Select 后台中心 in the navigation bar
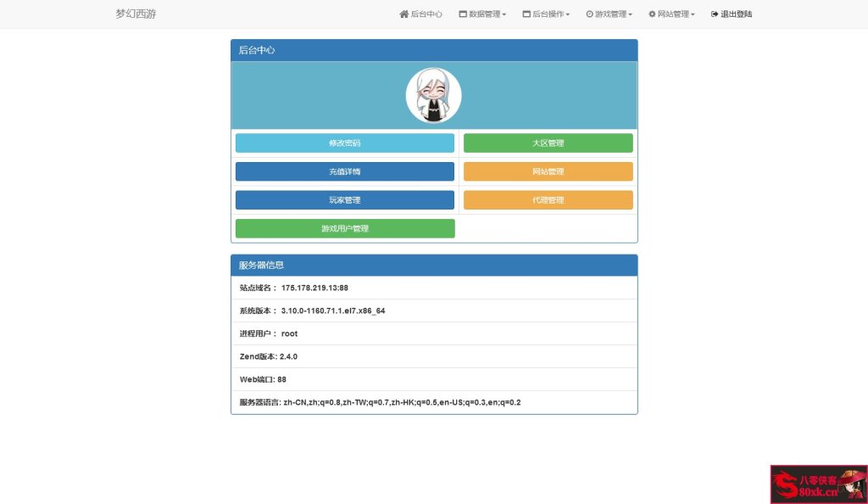This screenshot has height=504, width=868. 422,14
